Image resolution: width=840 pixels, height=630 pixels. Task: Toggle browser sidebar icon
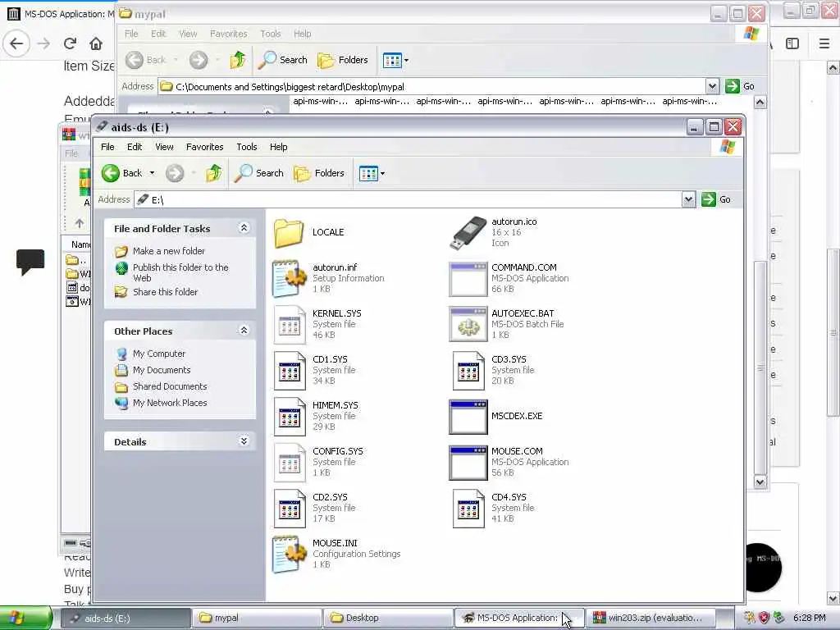[x=792, y=43]
